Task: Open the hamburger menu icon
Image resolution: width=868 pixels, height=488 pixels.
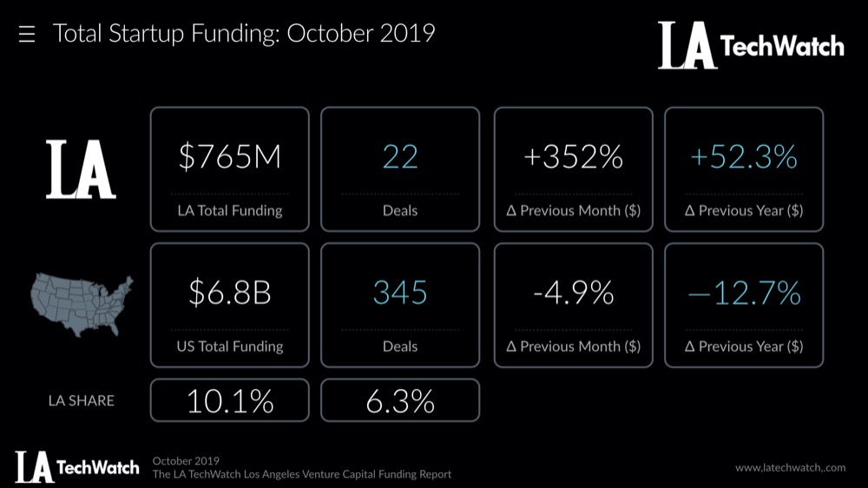Action: click(x=26, y=36)
